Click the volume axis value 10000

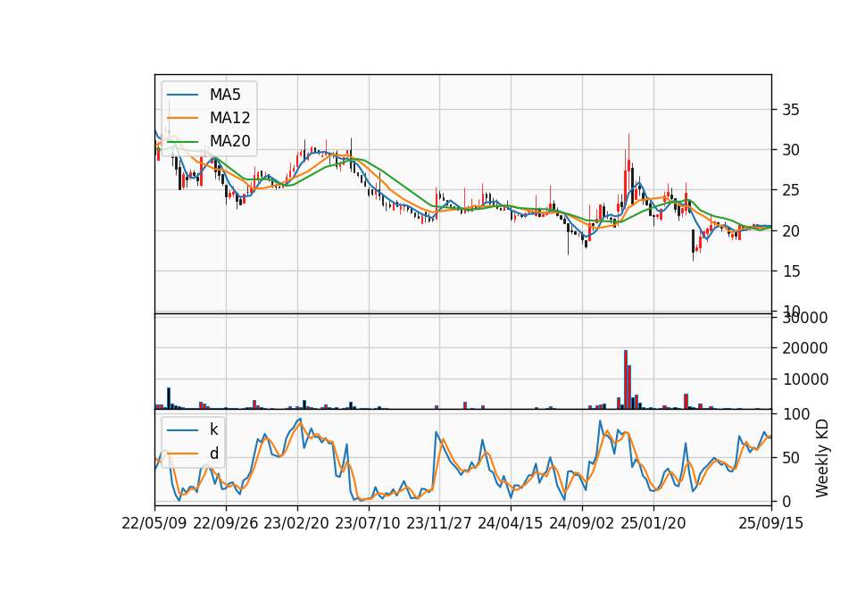tap(805, 379)
